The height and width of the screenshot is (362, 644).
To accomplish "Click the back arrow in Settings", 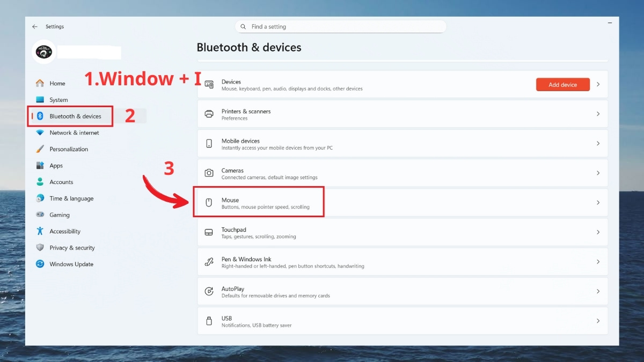I will (x=35, y=27).
